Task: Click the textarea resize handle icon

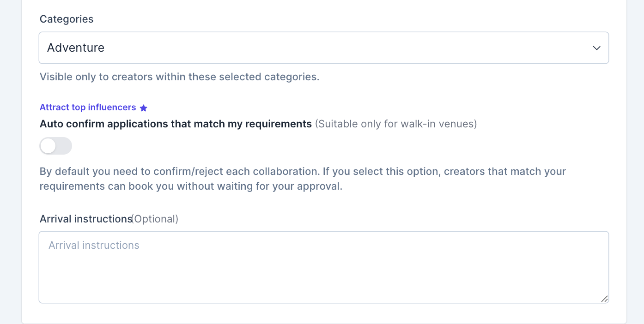Action: tap(604, 299)
